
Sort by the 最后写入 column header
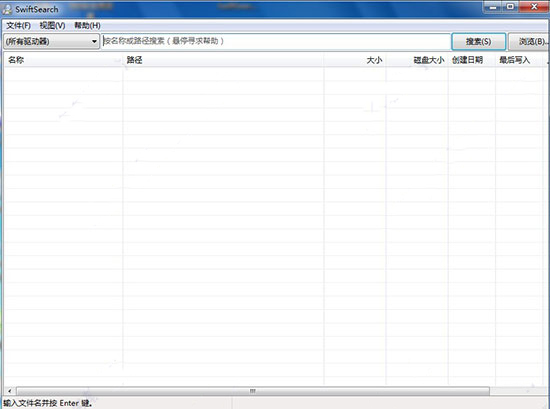[x=519, y=60]
